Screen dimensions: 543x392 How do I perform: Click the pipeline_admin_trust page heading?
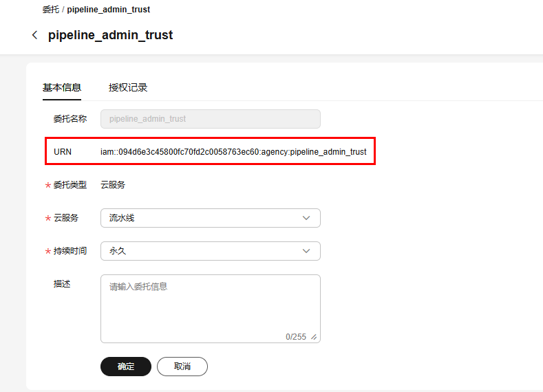[110, 35]
